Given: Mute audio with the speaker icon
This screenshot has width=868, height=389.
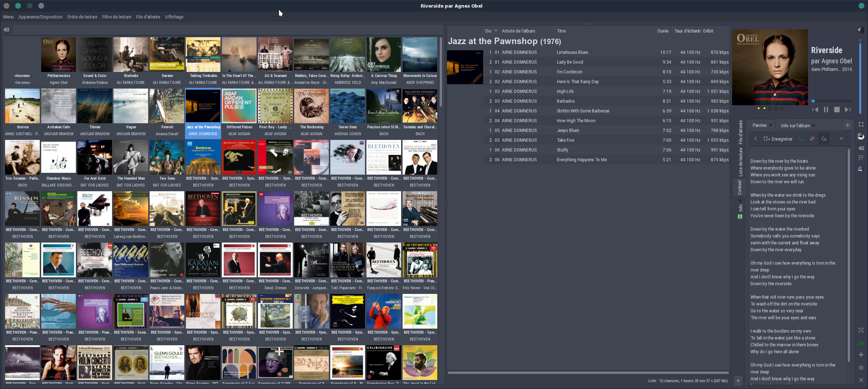Looking at the screenshot, I should [x=860, y=30].
